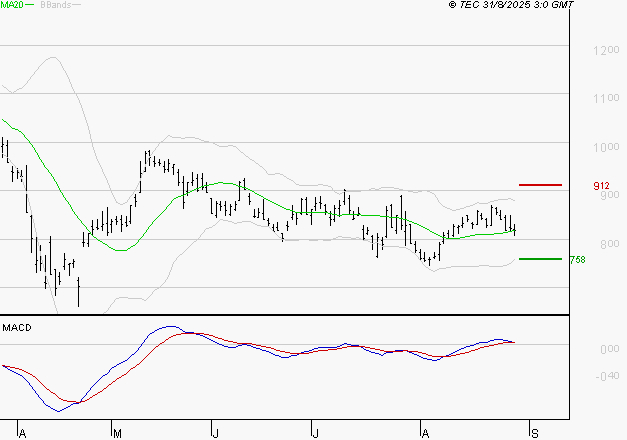Click the most recent price bar
The image size is (627, 440).
pos(514,230)
